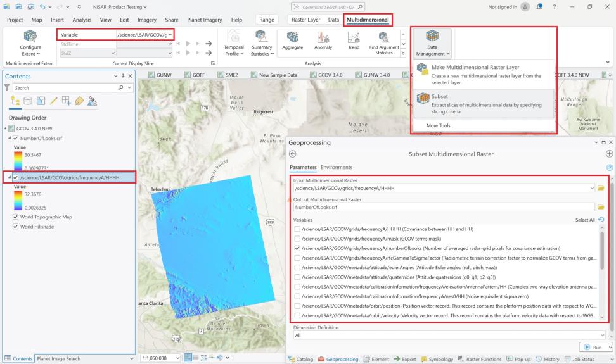Image resolution: width=616 pixels, height=364 pixels.
Task: Open the Imagery ribbon tab
Action: pos(147,20)
